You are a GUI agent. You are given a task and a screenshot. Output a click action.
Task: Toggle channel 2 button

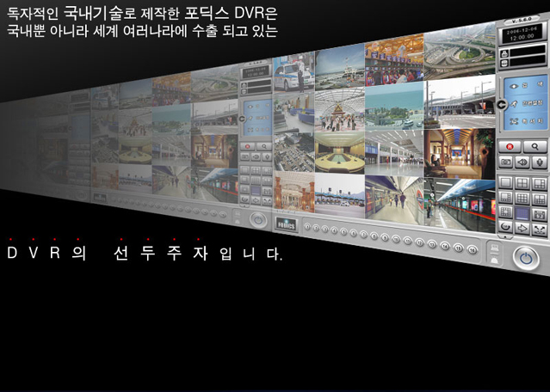click(317, 229)
